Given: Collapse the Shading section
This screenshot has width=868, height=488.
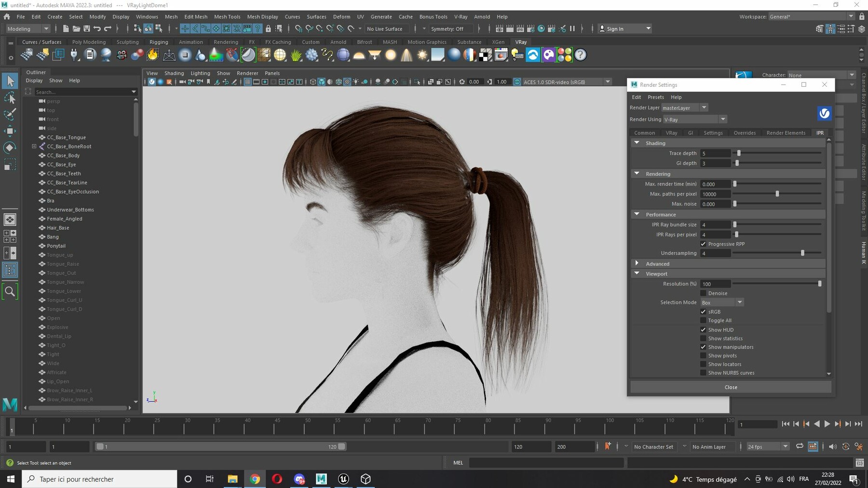Looking at the screenshot, I should pos(637,143).
